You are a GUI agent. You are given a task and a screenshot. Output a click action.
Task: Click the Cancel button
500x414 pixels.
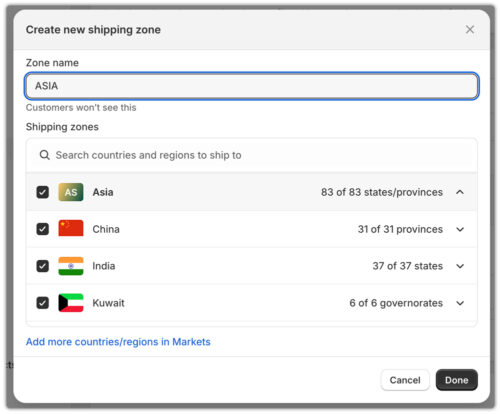[405, 380]
